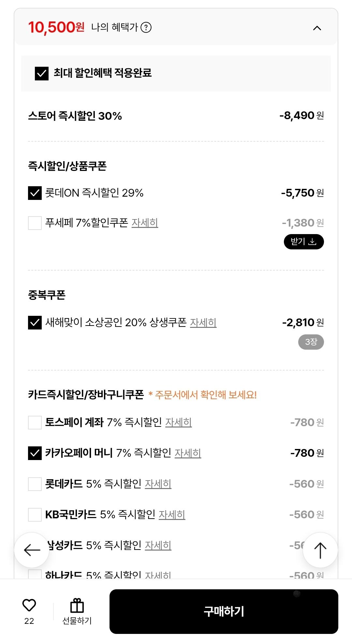This screenshot has height=644, width=352.
Task: Tap the gift box 선물하기 icon
Action: (x=77, y=606)
